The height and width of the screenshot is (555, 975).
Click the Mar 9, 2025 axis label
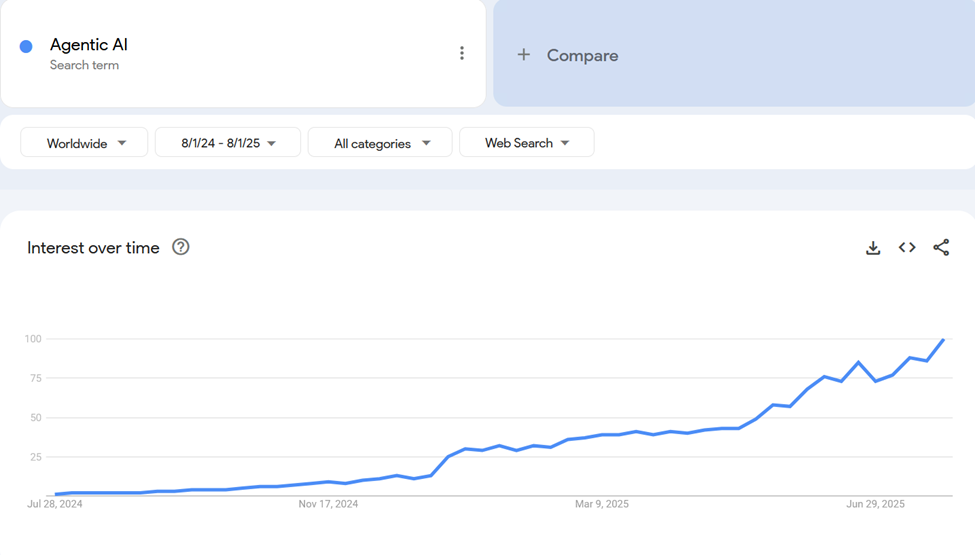601,504
